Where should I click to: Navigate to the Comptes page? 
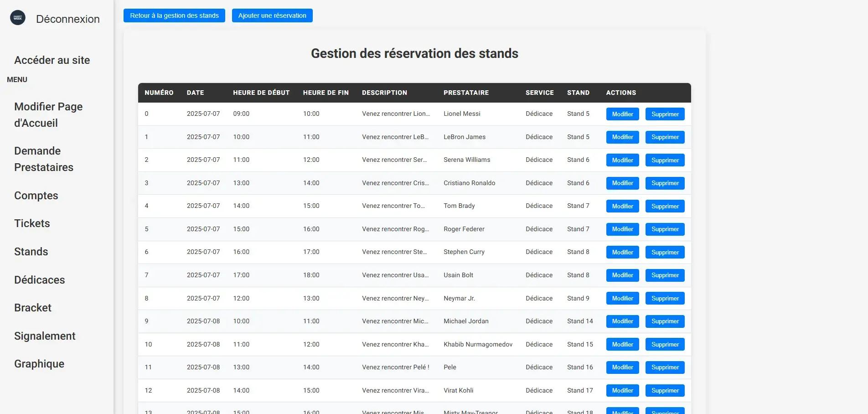36,195
